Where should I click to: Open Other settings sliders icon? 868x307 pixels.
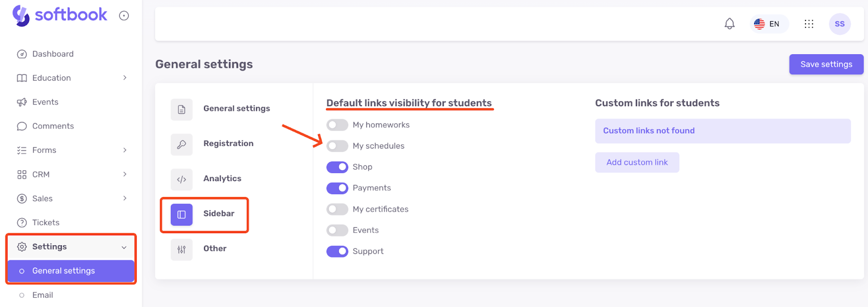pos(182,250)
